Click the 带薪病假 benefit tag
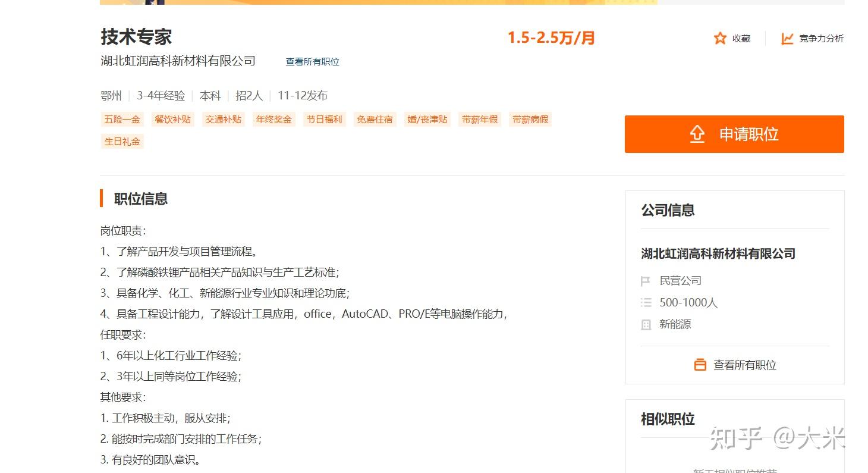Viewport: 868px width, 473px height. click(530, 119)
